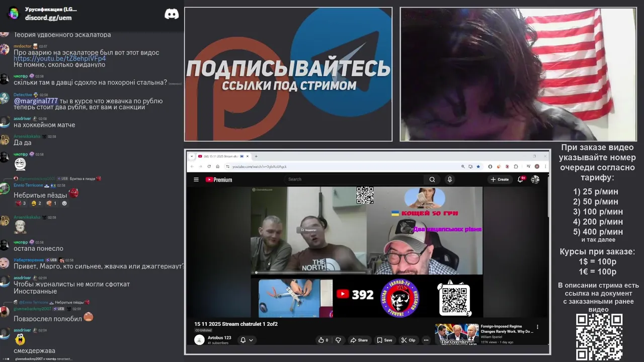Open the YouTube hamburger guide menu
This screenshot has width=644, height=362.
[x=196, y=179]
